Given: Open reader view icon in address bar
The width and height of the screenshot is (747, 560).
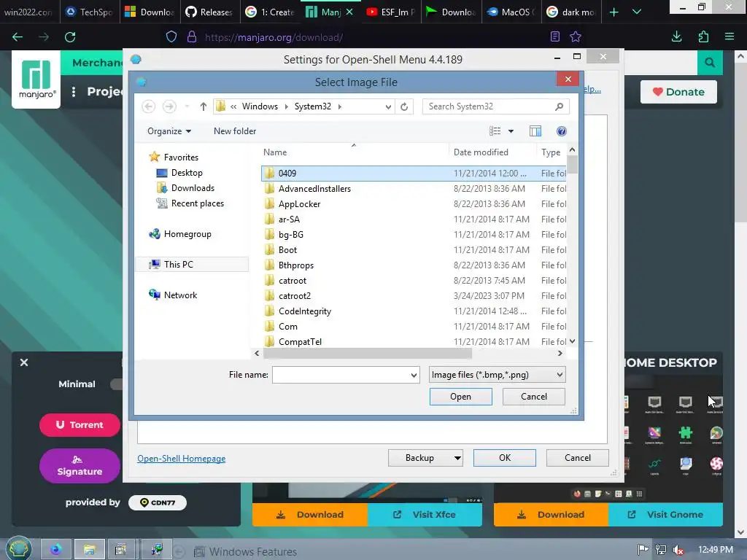Looking at the screenshot, I should click(554, 36).
